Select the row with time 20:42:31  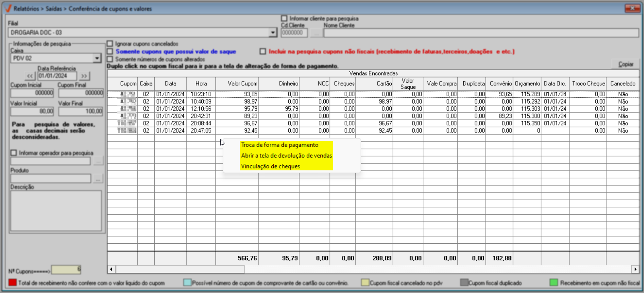pyautogui.click(x=373, y=116)
